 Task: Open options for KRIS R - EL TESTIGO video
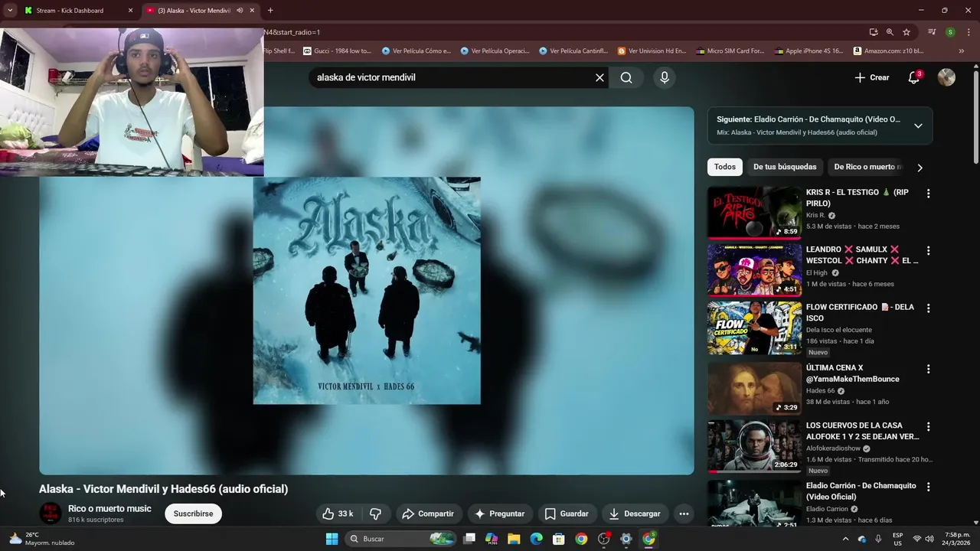928,194
